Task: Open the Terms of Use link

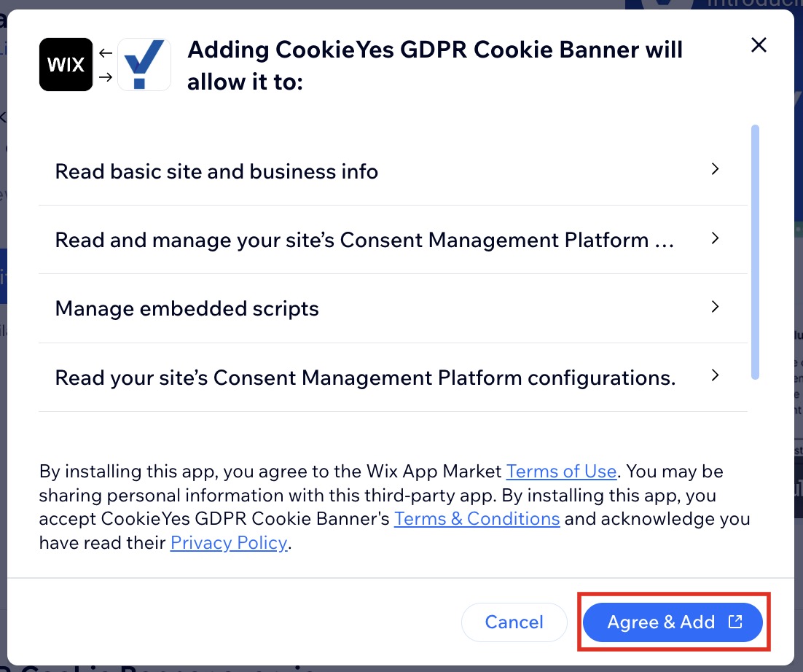Action: [561, 472]
